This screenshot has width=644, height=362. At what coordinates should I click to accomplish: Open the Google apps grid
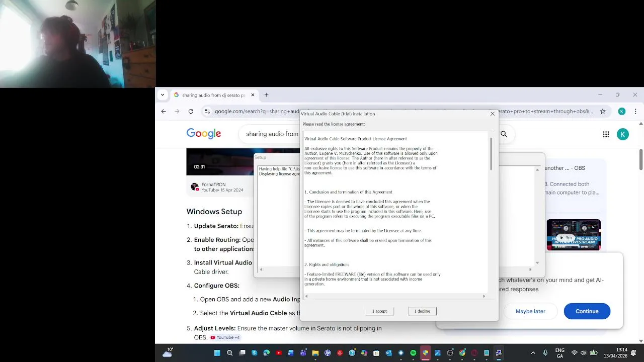[606, 134]
